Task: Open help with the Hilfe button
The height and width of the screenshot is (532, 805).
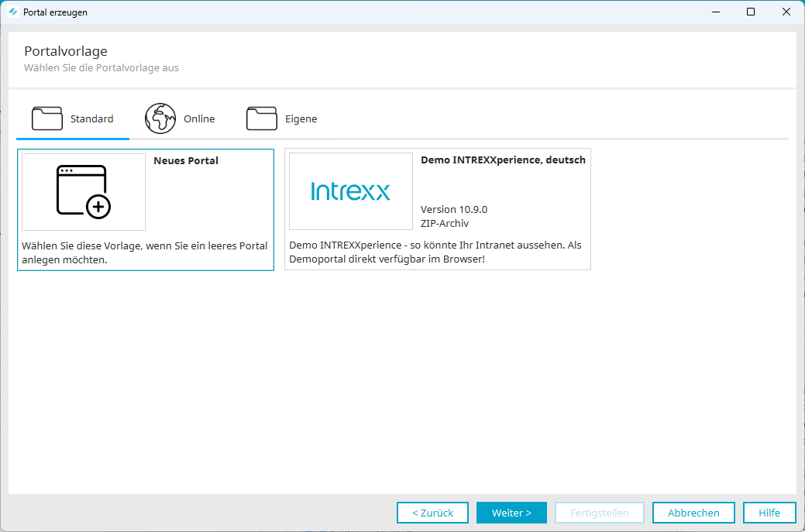Action: 769,513
